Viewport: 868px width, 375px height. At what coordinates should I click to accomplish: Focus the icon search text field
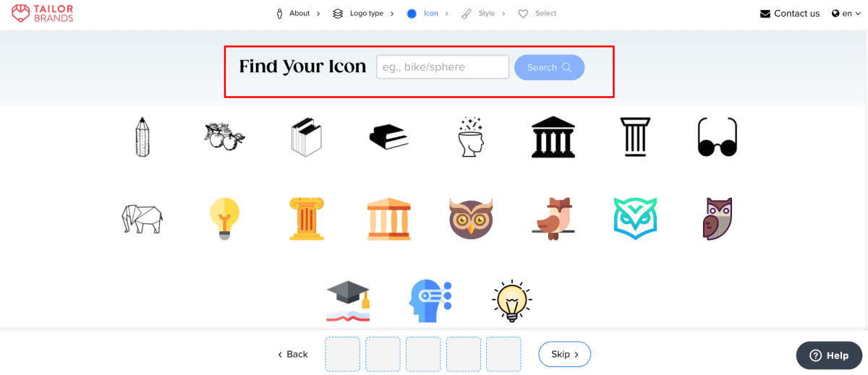[443, 66]
